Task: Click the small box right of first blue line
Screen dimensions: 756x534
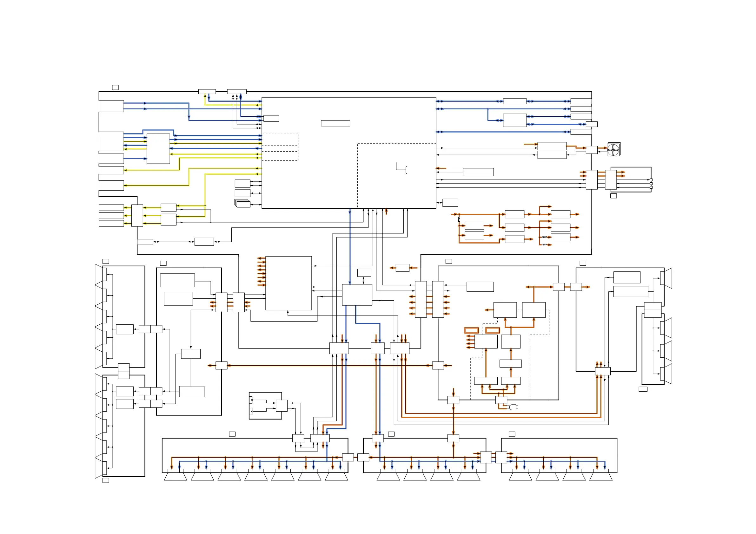Action: [x=271, y=119]
